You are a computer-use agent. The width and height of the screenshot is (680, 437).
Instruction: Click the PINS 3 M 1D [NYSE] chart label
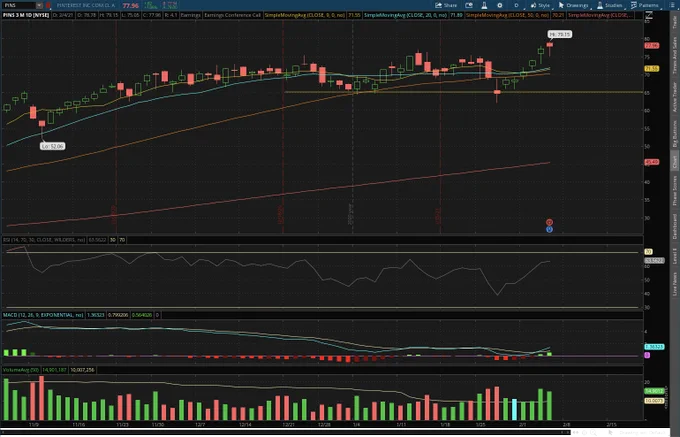[x=26, y=15]
